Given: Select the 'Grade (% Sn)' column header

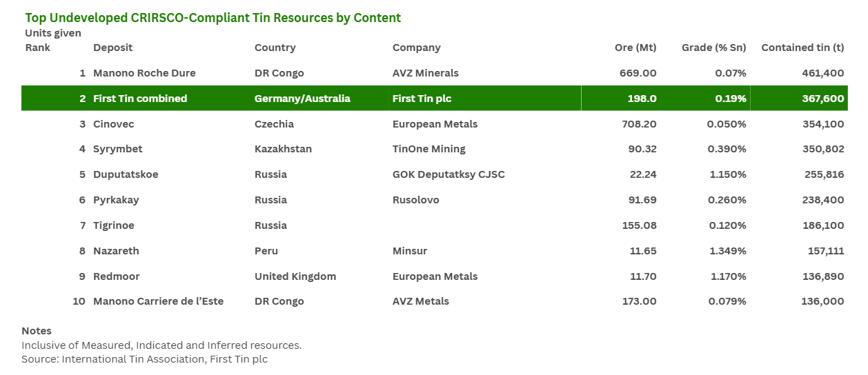Looking at the screenshot, I should click(714, 48).
